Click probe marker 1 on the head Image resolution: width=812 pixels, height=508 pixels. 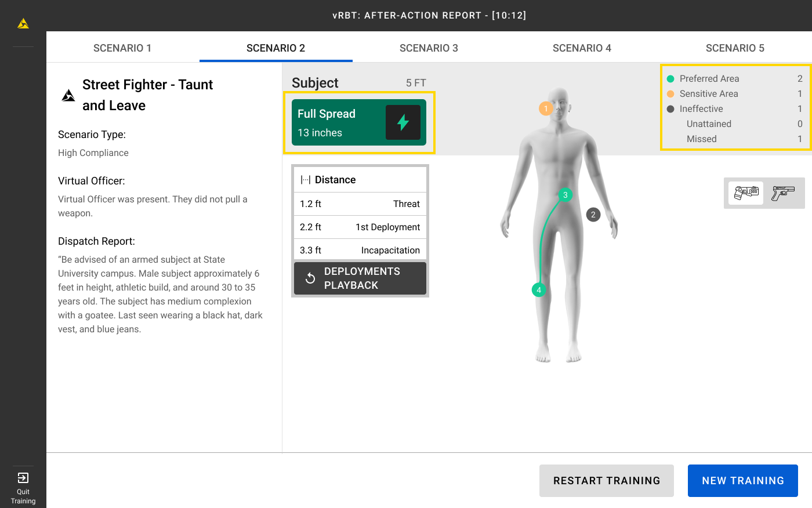pyautogui.click(x=546, y=108)
